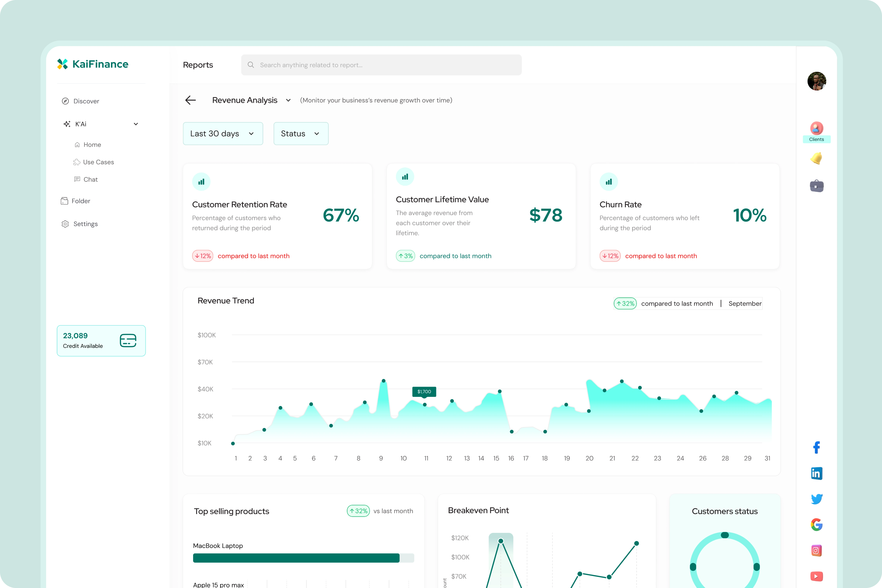The height and width of the screenshot is (588, 882).
Task: Click the YouTube icon
Action: (x=816, y=576)
